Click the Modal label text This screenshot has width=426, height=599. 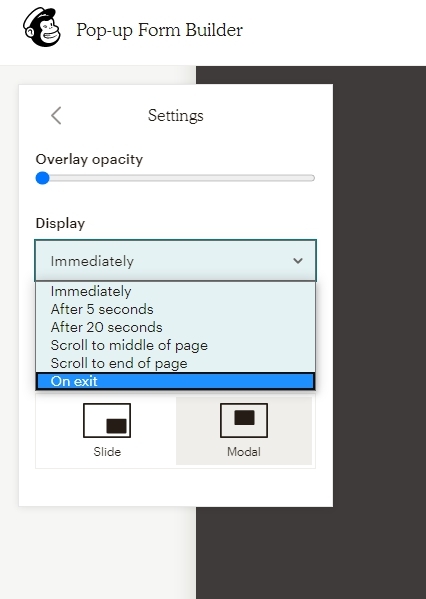(244, 452)
